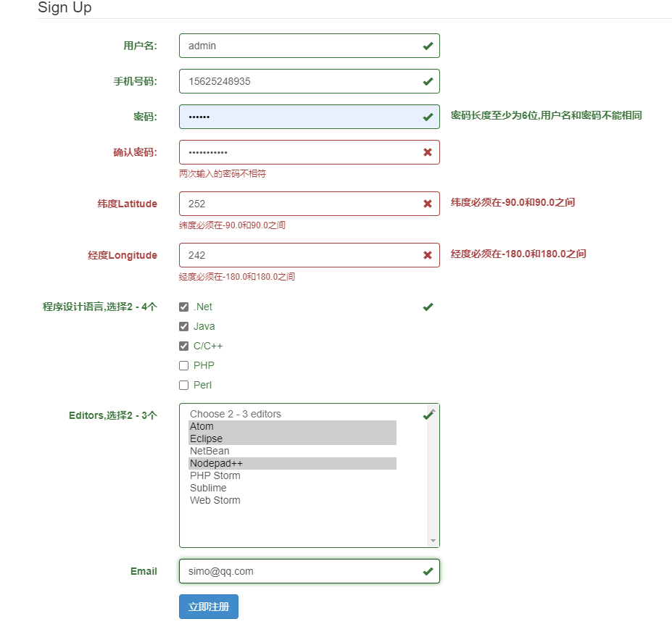This screenshot has height=632, width=672.
Task: Click the checkmark icon in phone number field
Action: tap(428, 81)
